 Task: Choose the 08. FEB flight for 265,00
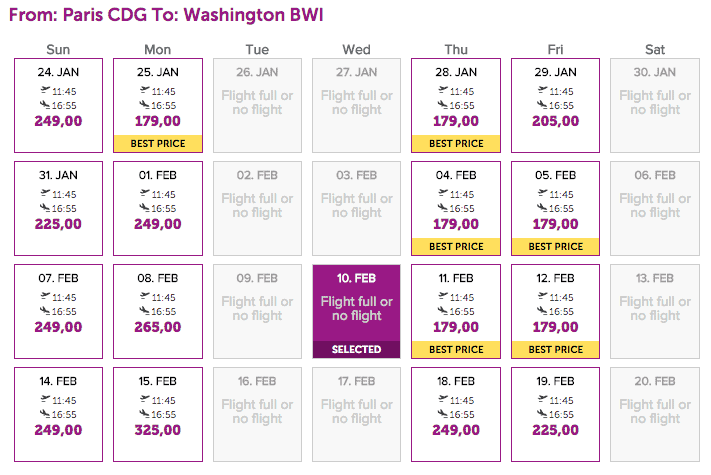pyautogui.click(x=158, y=311)
